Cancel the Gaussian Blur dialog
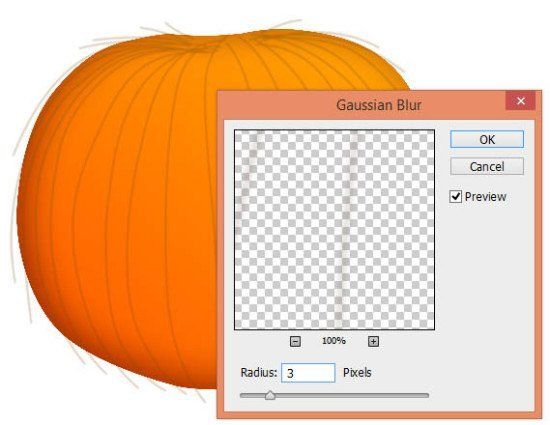This screenshot has height=425, width=550. click(487, 167)
